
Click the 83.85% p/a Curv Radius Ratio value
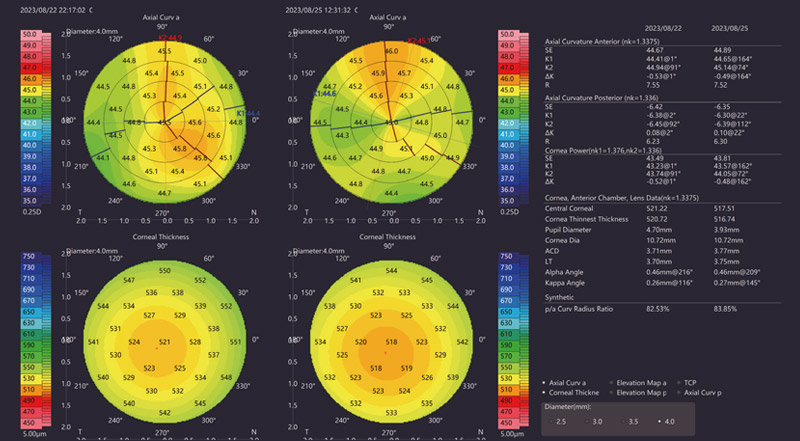tap(725, 309)
